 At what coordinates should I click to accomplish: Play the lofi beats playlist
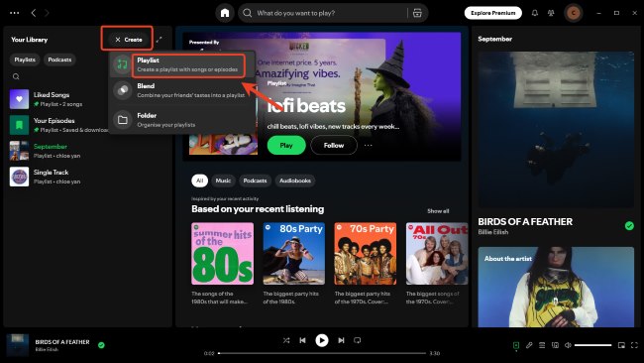[x=286, y=145]
